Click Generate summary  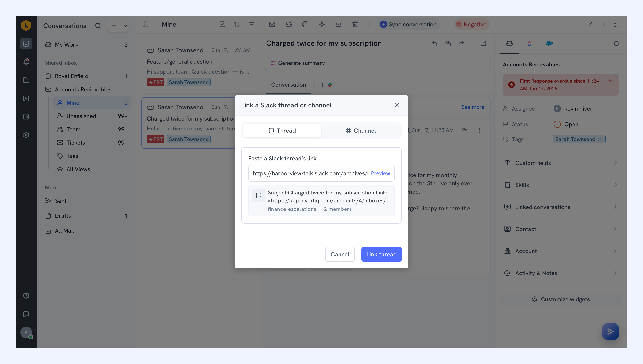pos(298,63)
